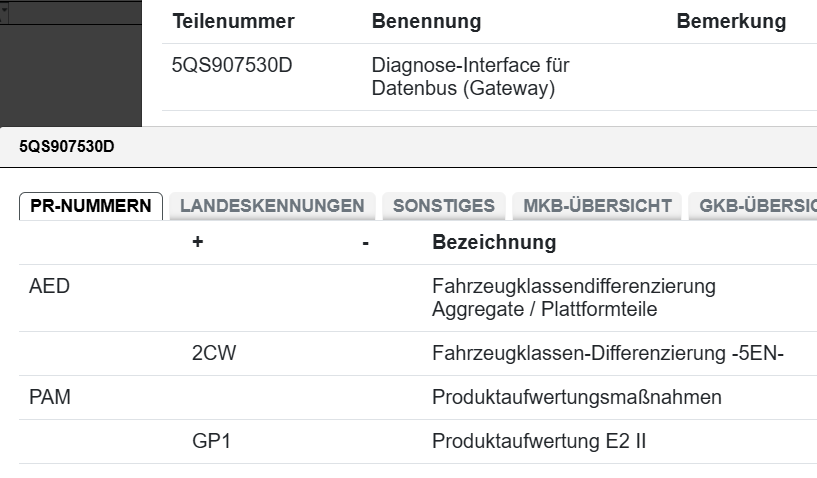817x478 pixels.
Task: Click the Diagnose-Interface für Datenbus description
Action: pos(470,77)
